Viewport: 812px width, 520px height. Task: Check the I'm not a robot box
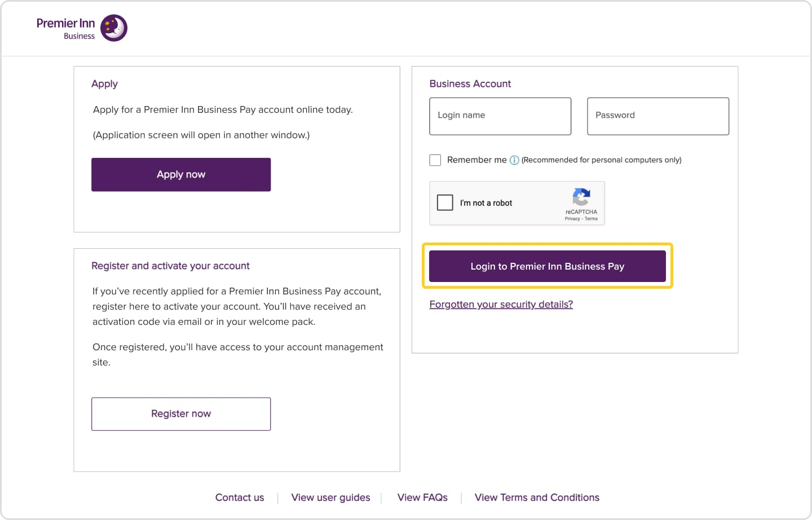click(445, 202)
